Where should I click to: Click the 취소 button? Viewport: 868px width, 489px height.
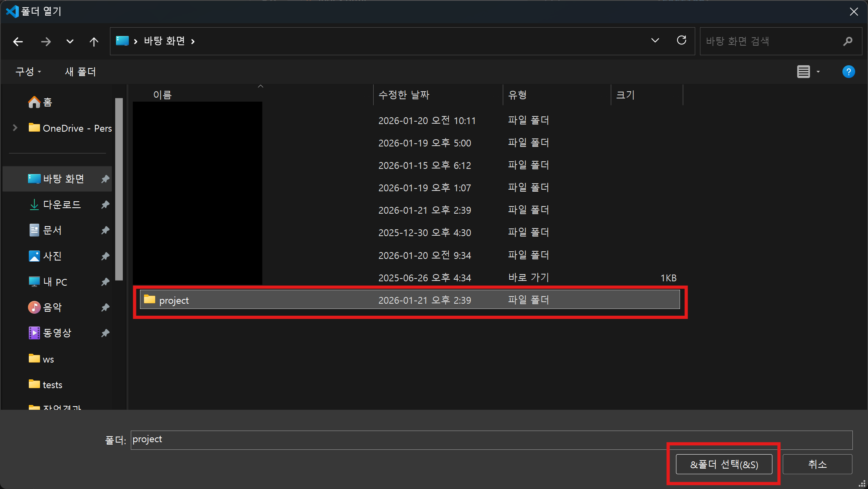click(x=817, y=464)
